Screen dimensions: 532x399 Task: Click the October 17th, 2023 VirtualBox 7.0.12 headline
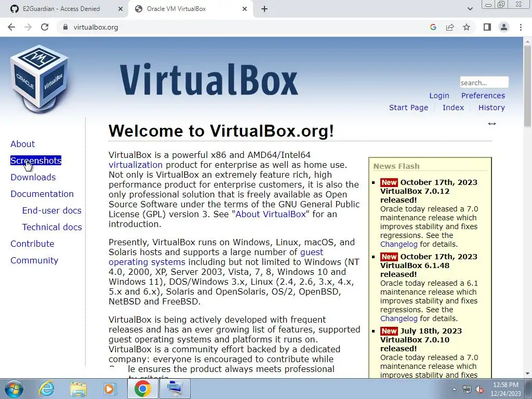point(429,191)
